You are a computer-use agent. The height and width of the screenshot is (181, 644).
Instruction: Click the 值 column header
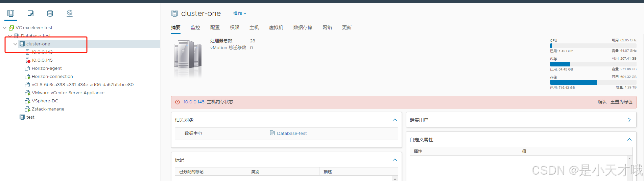(x=575, y=152)
